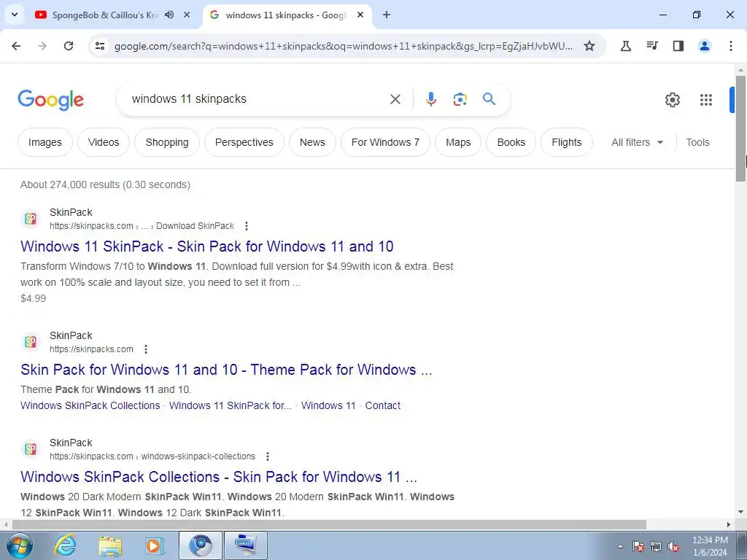Viewport: 747px width, 560px height.
Task: Submit search with magnifier icon
Action: [x=489, y=99]
